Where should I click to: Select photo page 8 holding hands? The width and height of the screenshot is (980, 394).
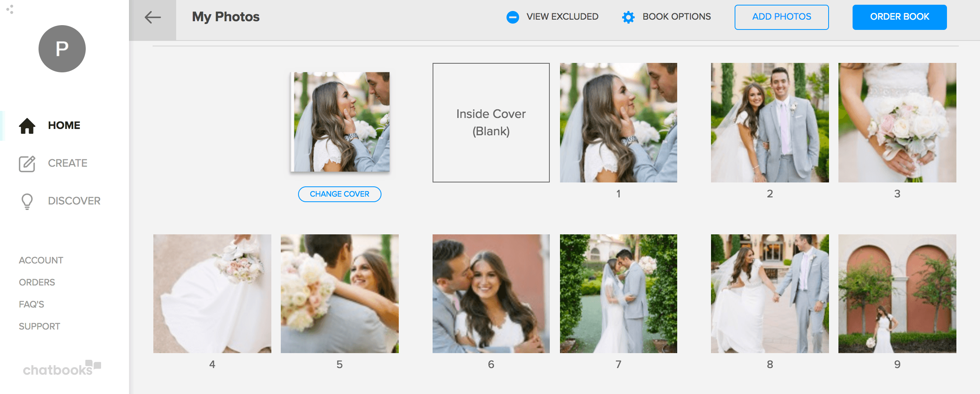coord(770,294)
